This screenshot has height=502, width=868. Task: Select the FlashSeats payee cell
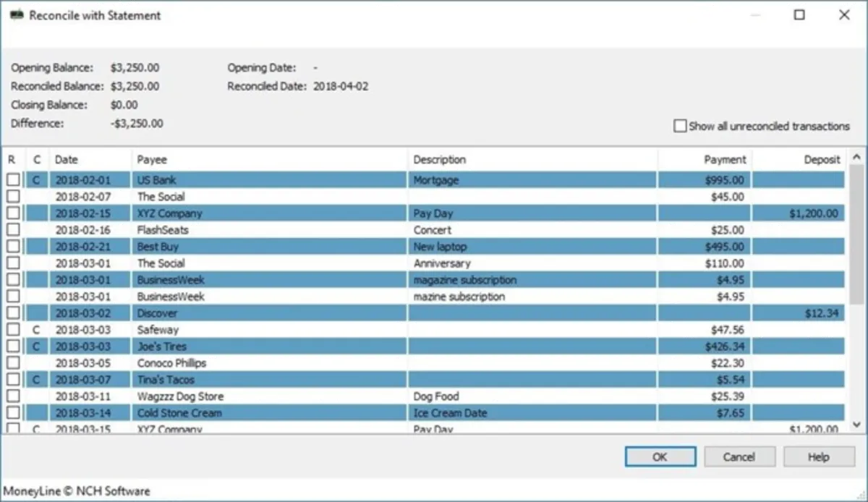pos(270,230)
